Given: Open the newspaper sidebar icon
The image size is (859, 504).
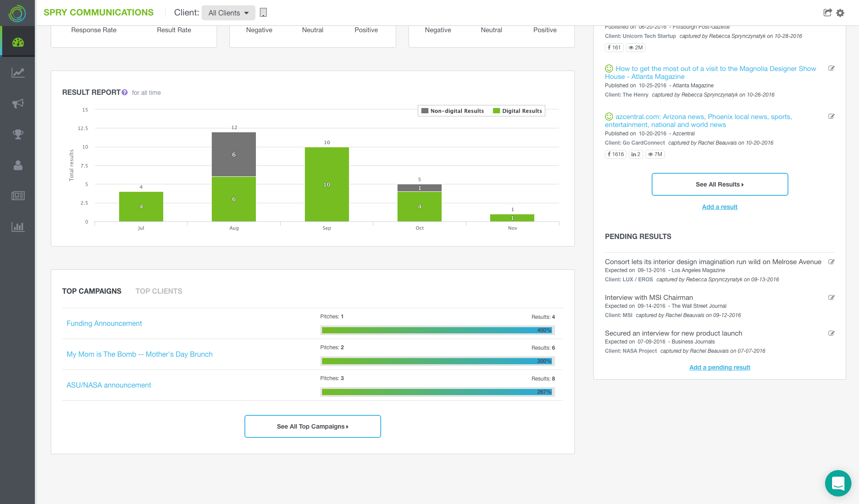Looking at the screenshot, I should [18, 195].
